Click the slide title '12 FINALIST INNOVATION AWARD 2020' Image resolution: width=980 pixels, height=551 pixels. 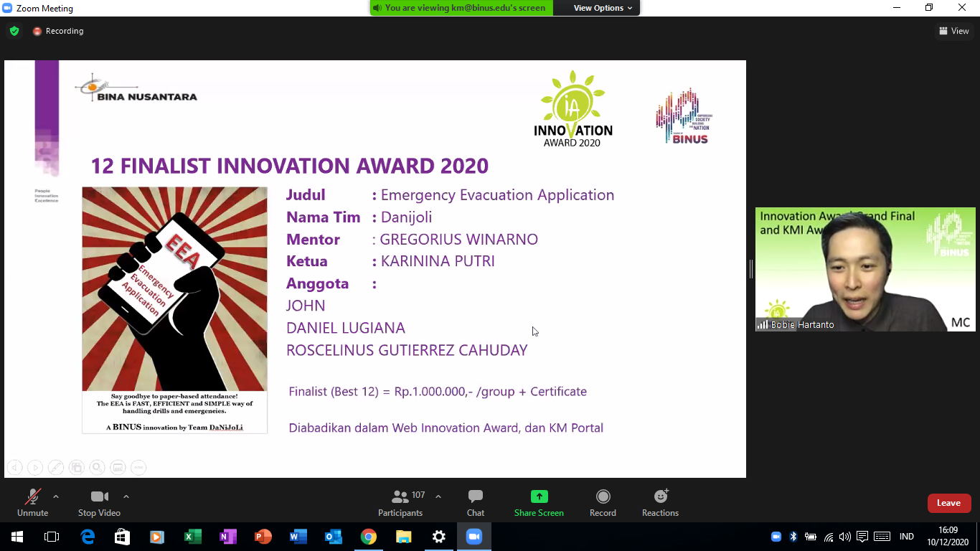289,166
